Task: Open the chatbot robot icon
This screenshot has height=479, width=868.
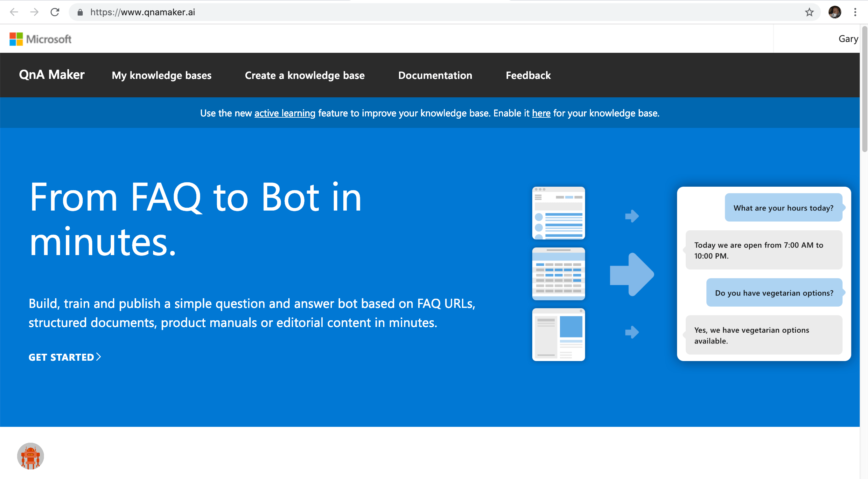Action: click(x=31, y=456)
